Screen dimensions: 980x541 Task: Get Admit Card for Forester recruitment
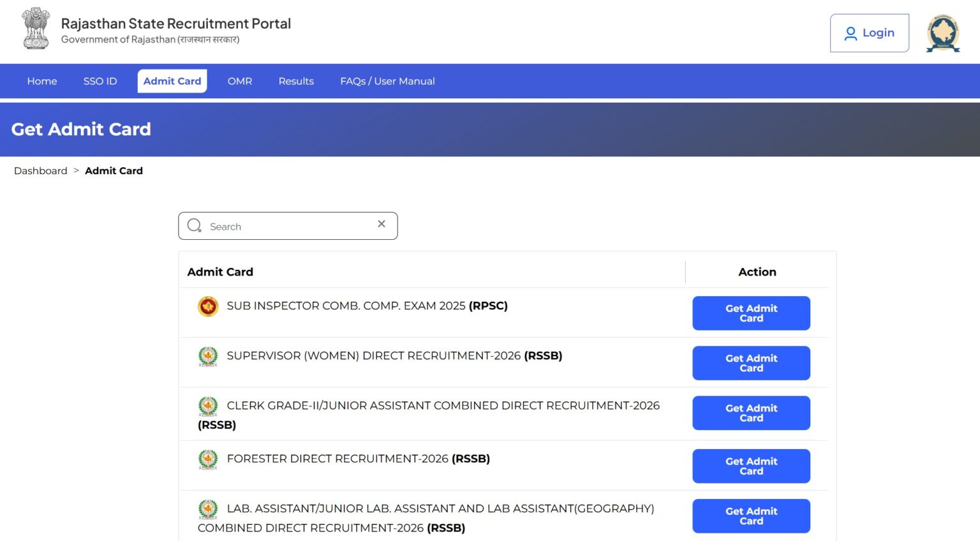point(752,466)
